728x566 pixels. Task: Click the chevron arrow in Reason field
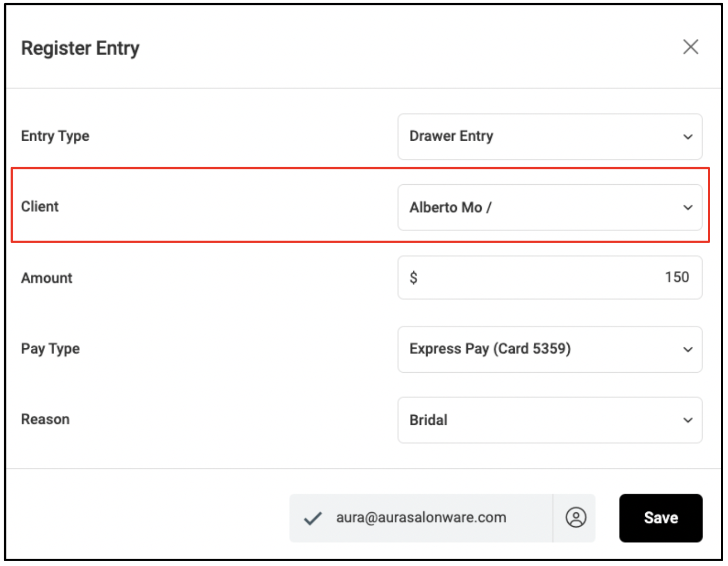pos(688,420)
